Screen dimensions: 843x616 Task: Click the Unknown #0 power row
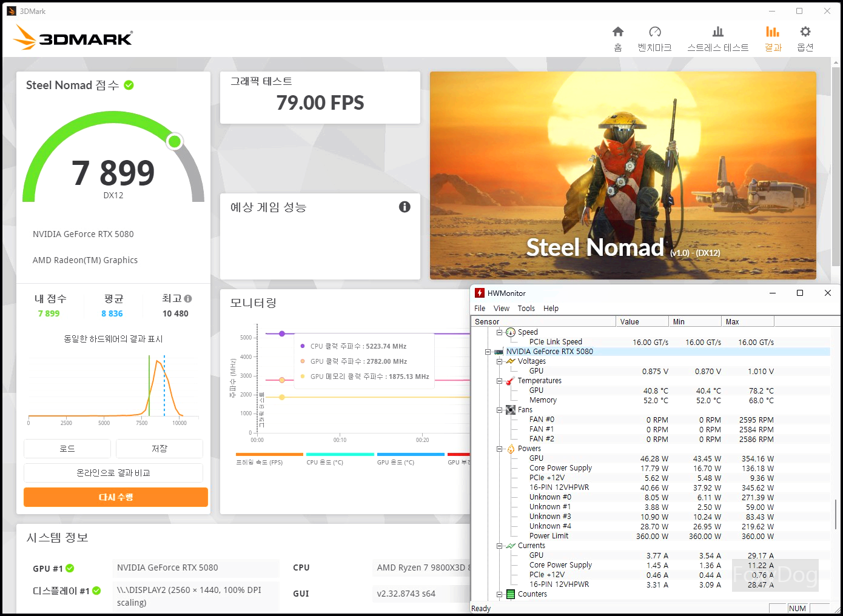click(651, 497)
